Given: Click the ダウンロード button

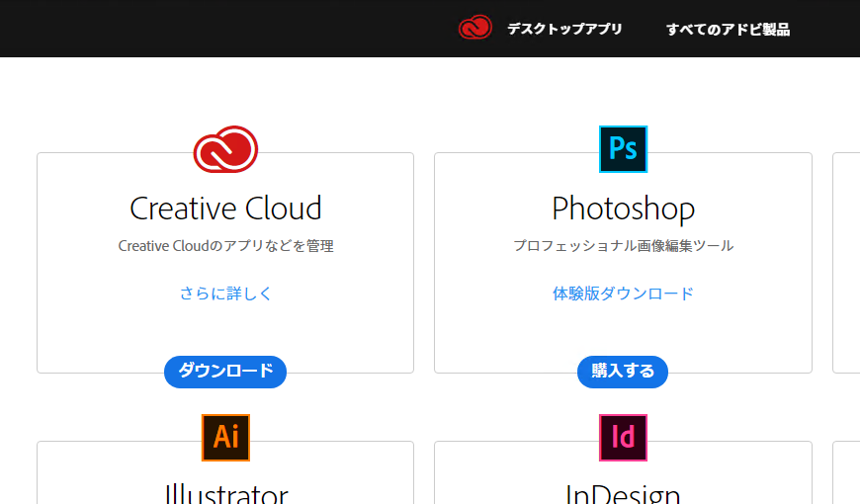Looking at the screenshot, I should click(x=225, y=372).
